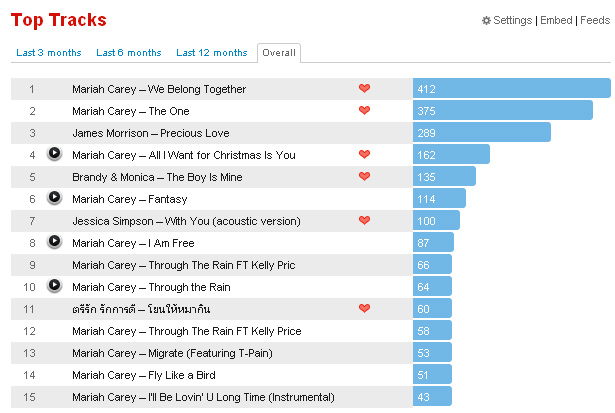Click the 289 play count bar

tap(482, 132)
